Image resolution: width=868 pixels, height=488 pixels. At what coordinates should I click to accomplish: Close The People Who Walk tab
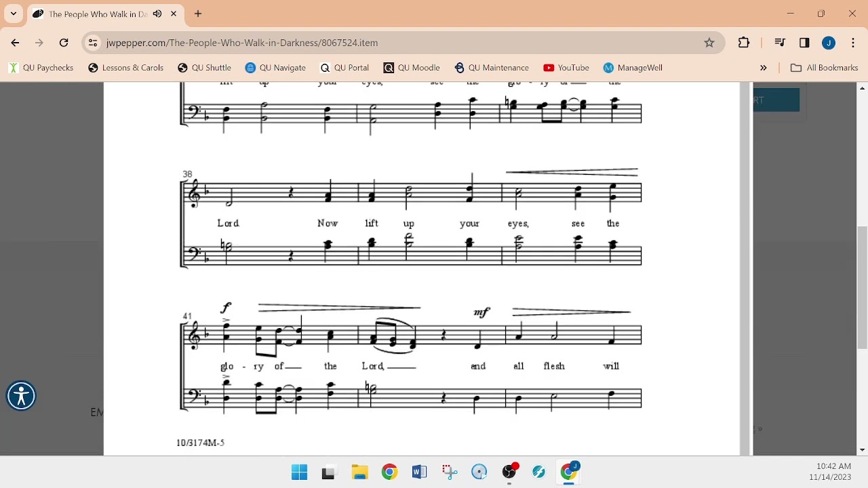pyautogui.click(x=174, y=14)
